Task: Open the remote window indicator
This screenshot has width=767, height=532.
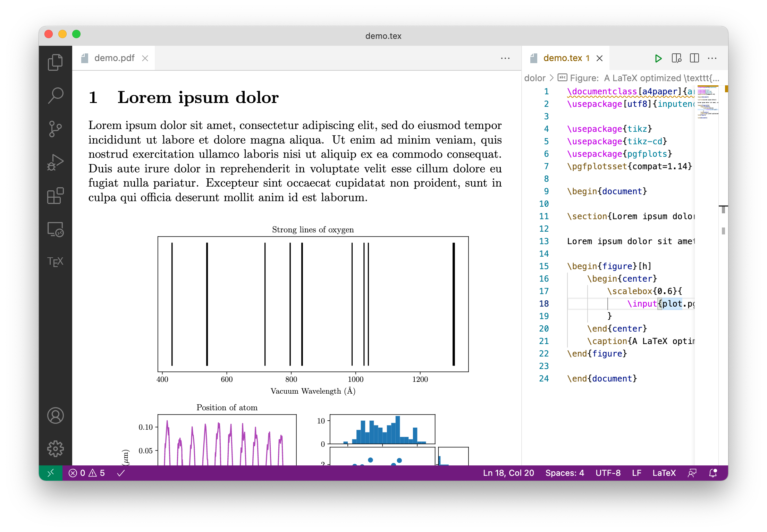Action: [x=51, y=473]
